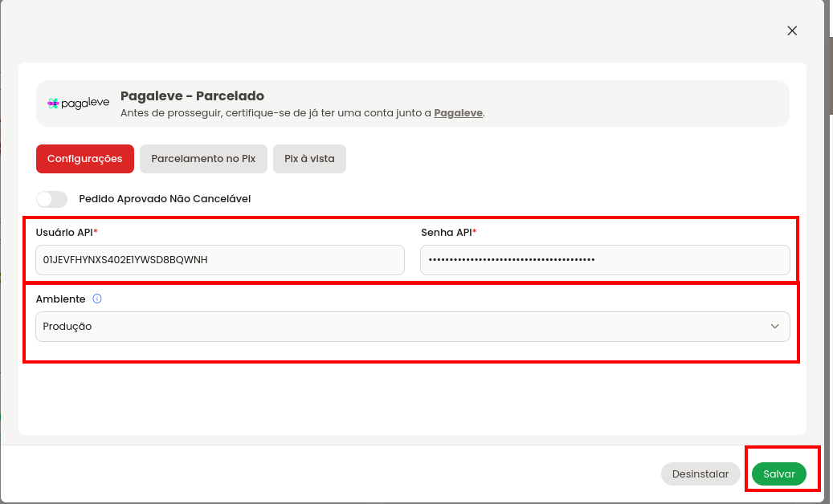Toggle Pedido Aprovado Não Cancelável switch

coord(52,199)
